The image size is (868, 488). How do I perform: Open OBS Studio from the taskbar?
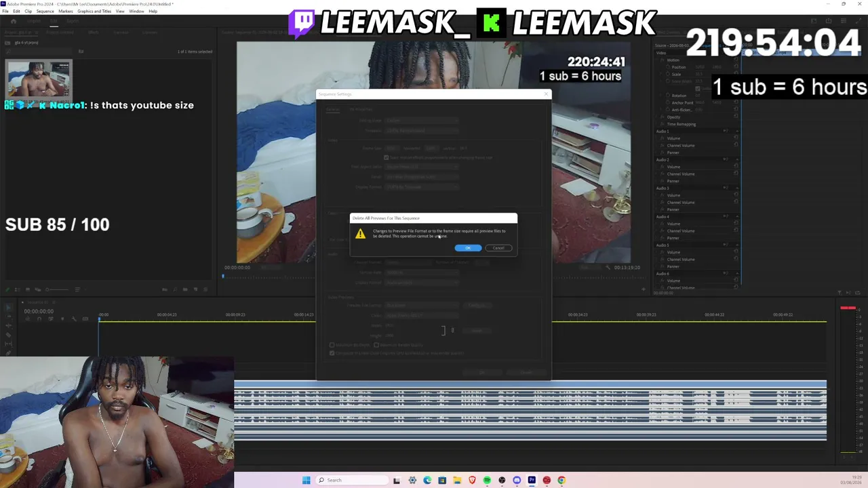pyautogui.click(x=502, y=481)
